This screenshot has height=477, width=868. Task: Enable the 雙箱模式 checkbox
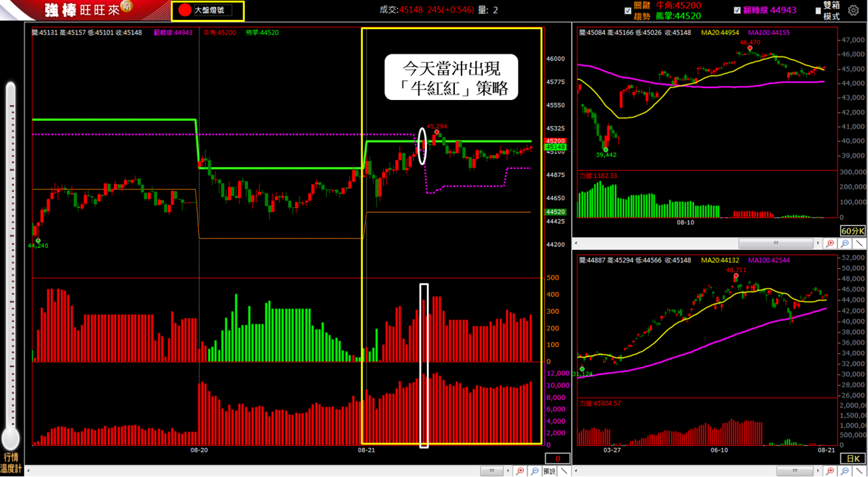click(x=818, y=11)
